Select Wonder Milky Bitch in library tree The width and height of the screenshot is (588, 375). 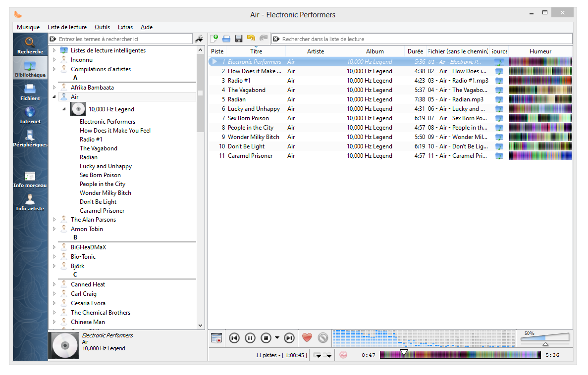click(106, 193)
